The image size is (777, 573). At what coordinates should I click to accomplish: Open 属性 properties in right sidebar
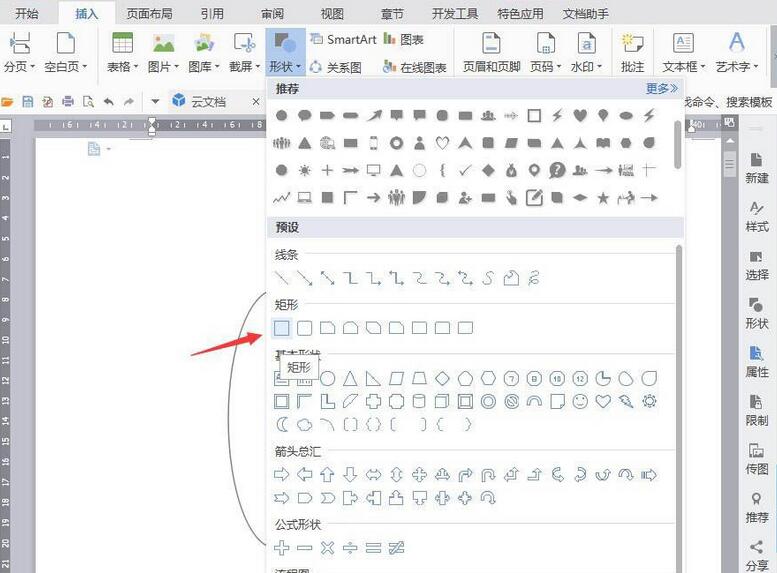coord(756,362)
